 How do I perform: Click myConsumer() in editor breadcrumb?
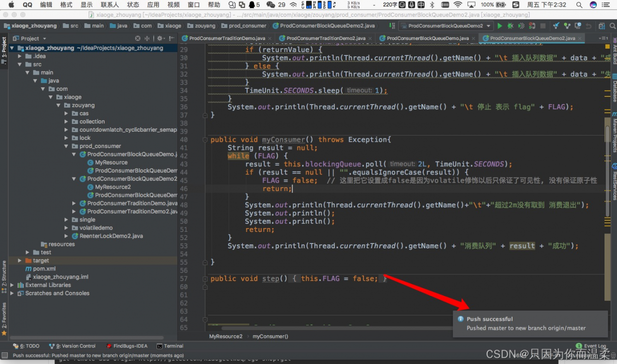tap(270, 336)
